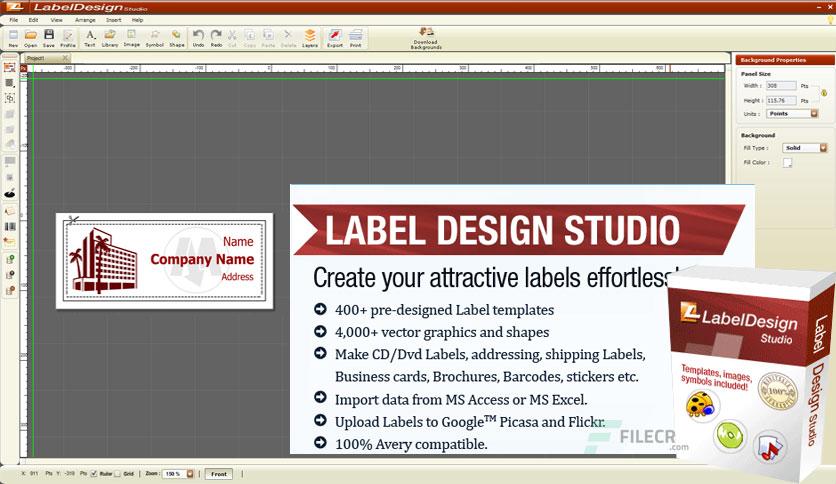Select the building logo on the label
This screenshot has width=836, height=484.
tap(103, 261)
